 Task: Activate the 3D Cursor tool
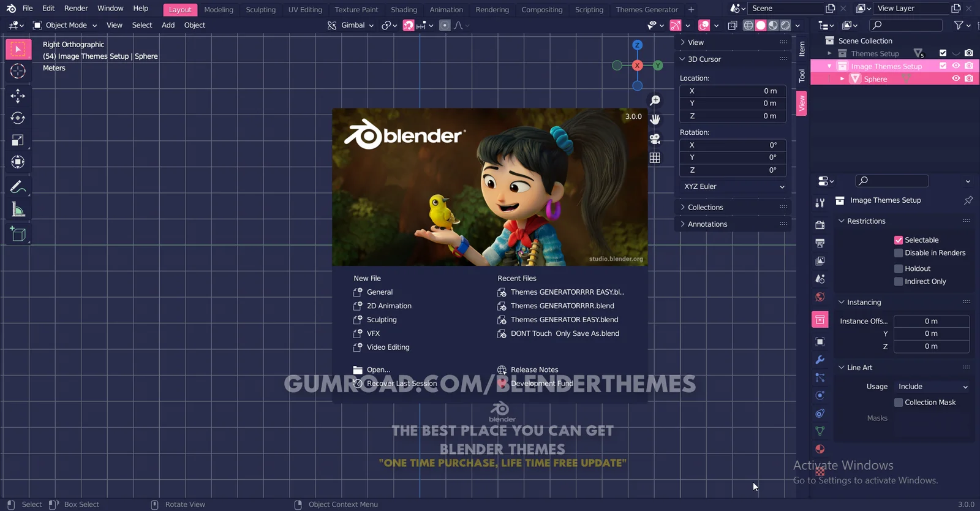click(x=18, y=71)
